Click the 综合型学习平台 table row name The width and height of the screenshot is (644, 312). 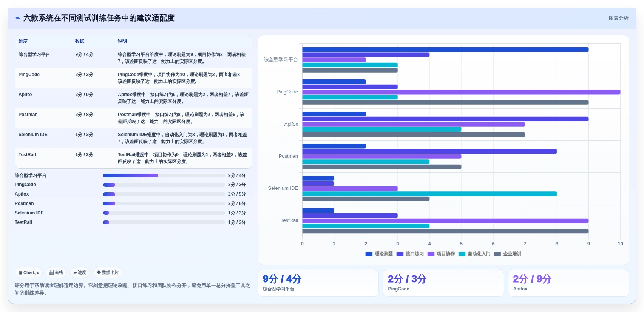pos(34,54)
